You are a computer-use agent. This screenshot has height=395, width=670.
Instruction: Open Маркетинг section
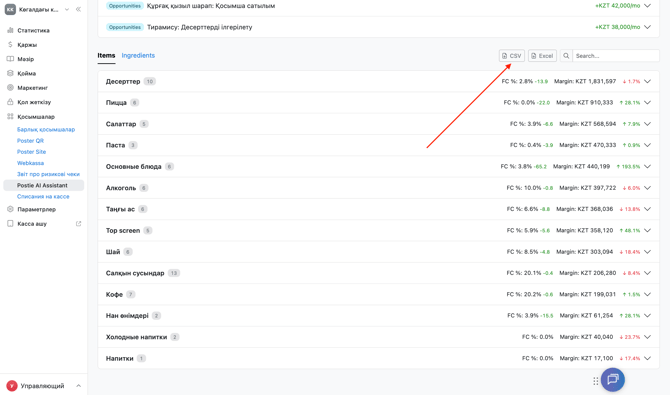pyautogui.click(x=32, y=88)
